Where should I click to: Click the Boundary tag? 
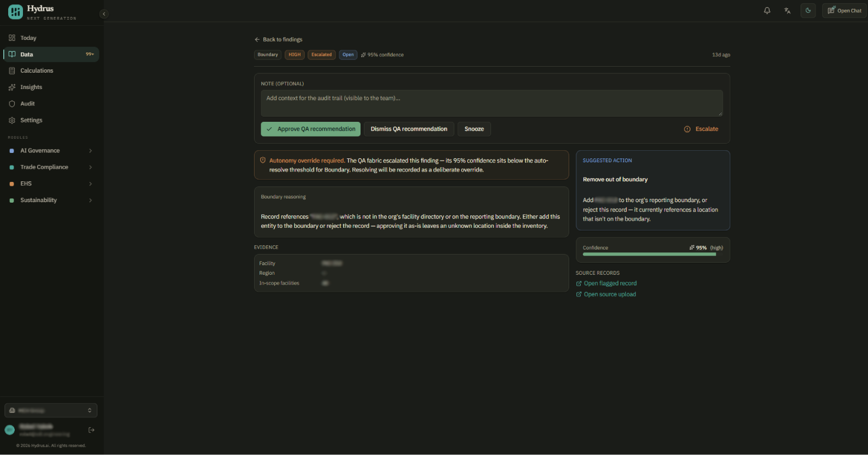tap(268, 55)
